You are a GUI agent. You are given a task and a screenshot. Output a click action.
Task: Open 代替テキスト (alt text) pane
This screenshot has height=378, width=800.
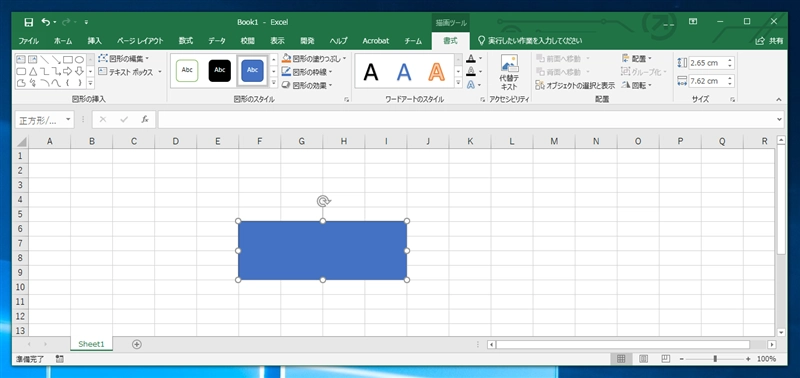pos(509,72)
